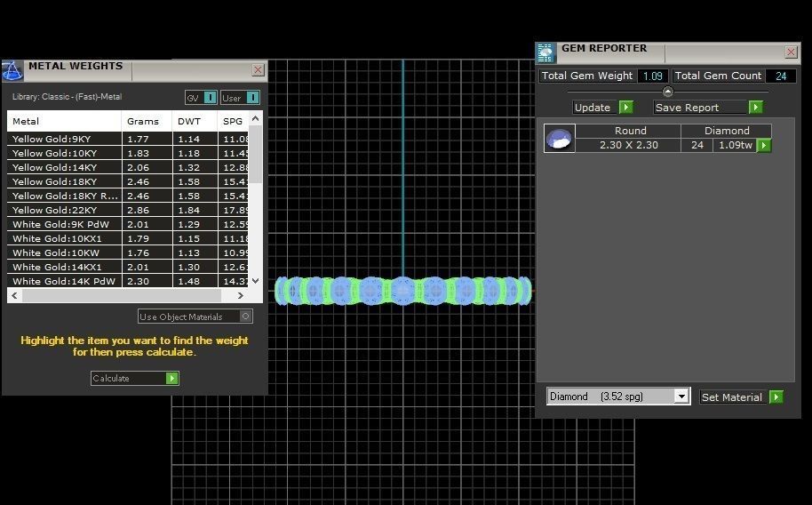812x505 pixels.
Task: Select the White Gold:10KW row
Action: point(128,253)
